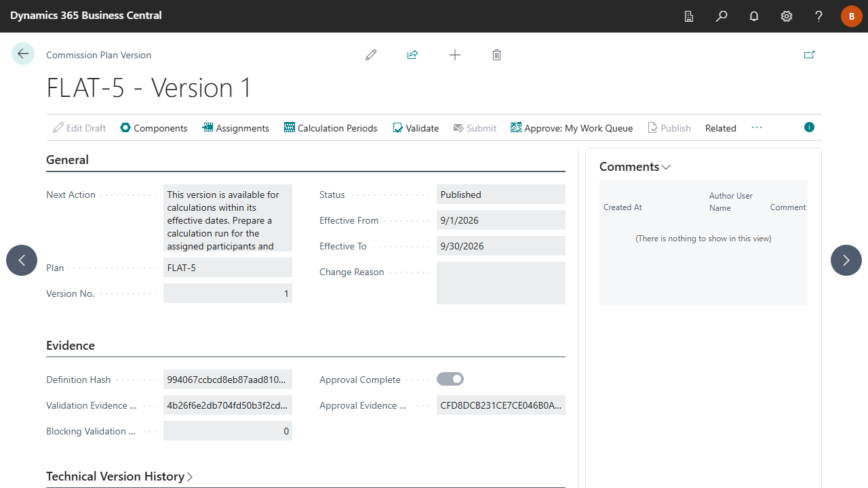The width and height of the screenshot is (868, 488).
Task: Click the pencil edit icon
Action: (371, 55)
